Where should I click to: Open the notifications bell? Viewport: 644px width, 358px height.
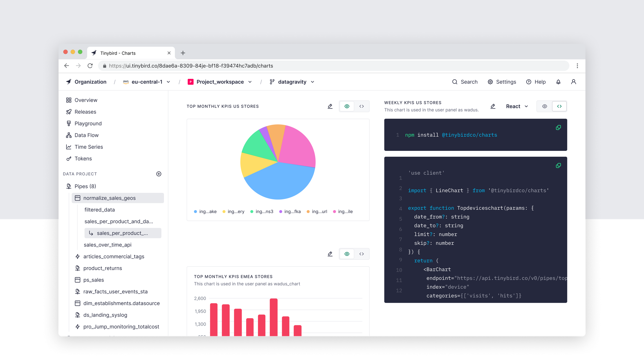[x=558, y=82]
